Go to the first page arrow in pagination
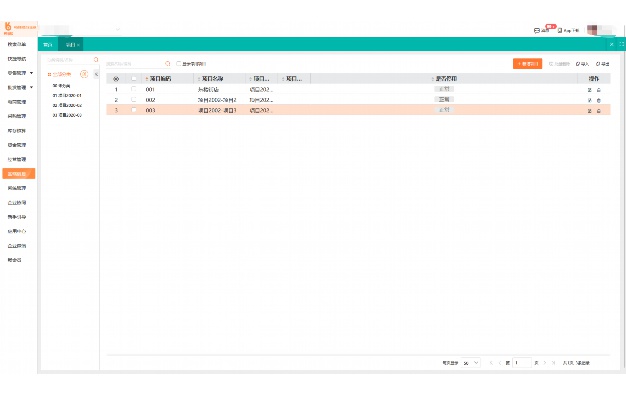This screenshot has width=626, height=395. click(491, 363)
